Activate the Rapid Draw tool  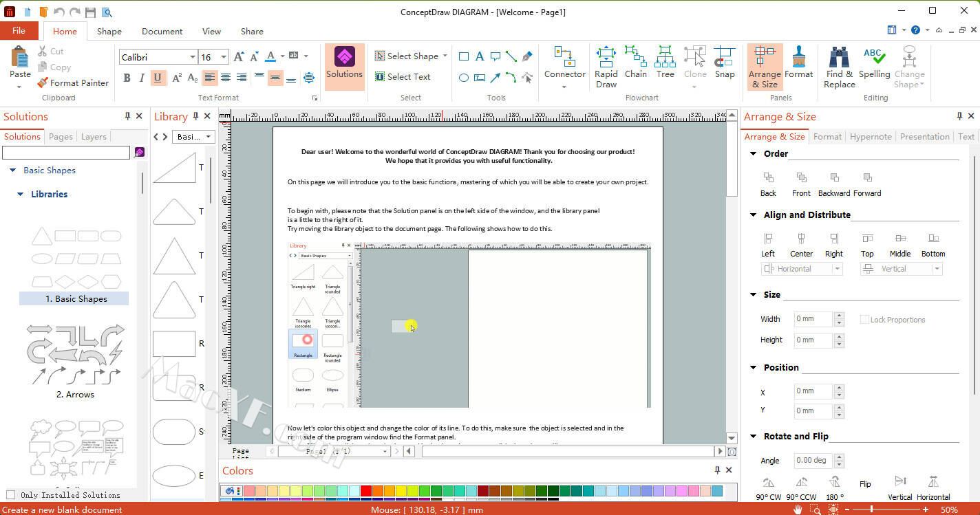(x=606, y=67)
